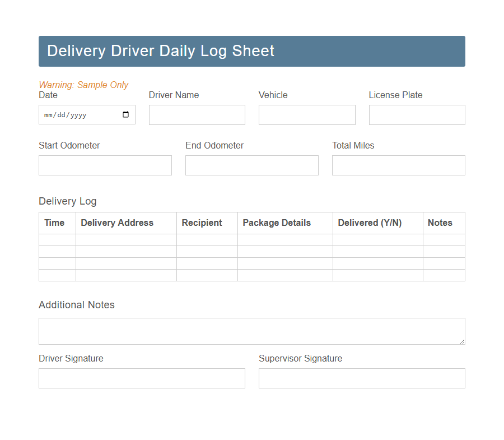This screenshot has width=504, height=440.
Task: Click the first Delivery Address cell
Action: click(125, 239)
